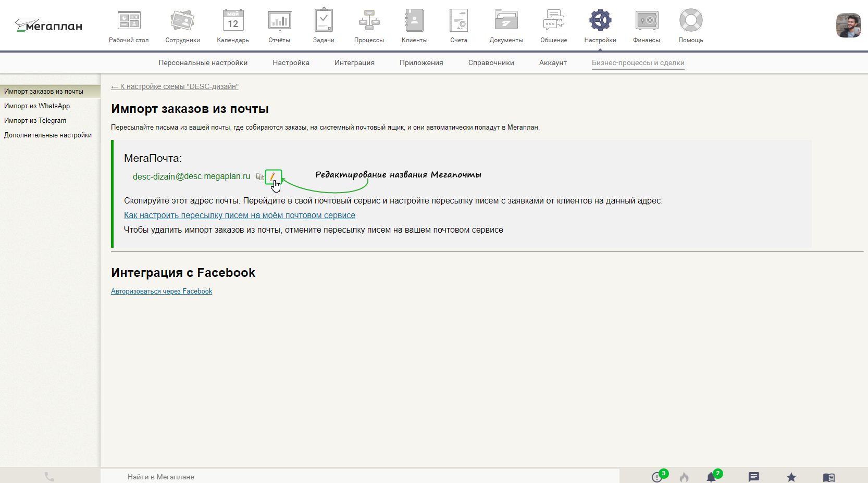Switch to Справочники tab

(x=491, y=63)
